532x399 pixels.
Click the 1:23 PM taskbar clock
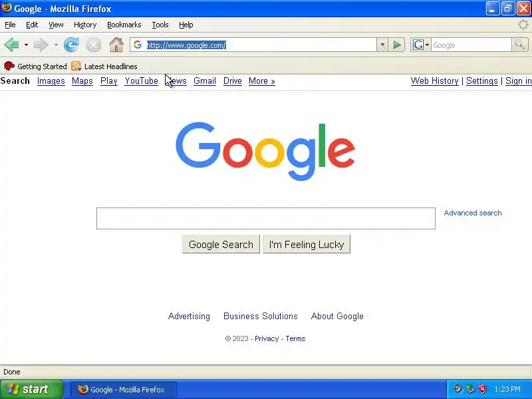pyautogui.click(x=507, y=389)
